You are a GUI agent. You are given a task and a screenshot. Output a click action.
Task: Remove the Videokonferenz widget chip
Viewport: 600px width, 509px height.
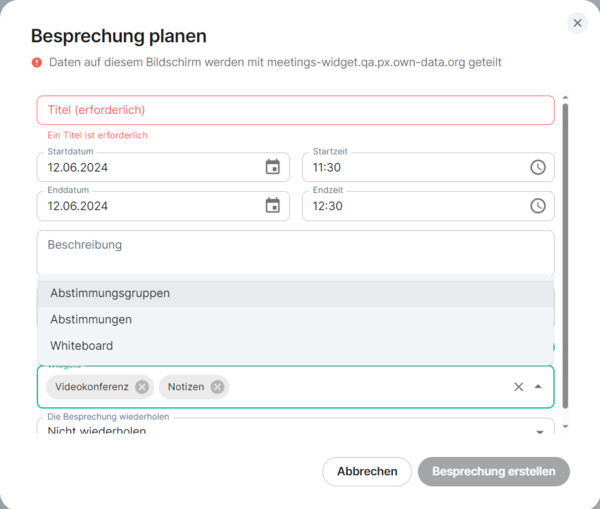tap(142, 387)
